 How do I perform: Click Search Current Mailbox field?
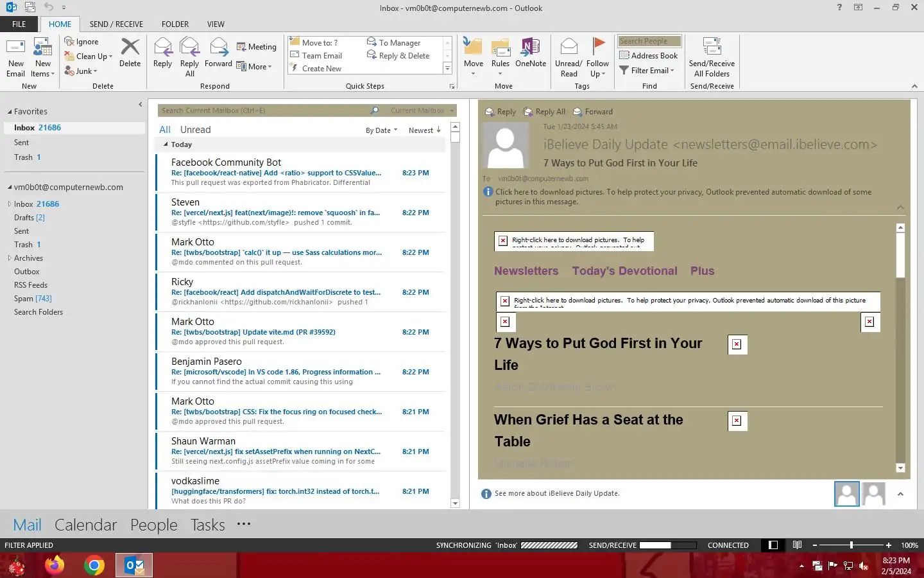click(264, 110)
